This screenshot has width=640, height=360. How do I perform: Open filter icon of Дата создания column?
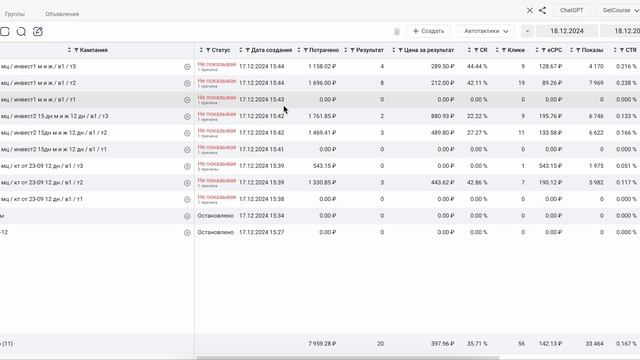click(247, 50)
